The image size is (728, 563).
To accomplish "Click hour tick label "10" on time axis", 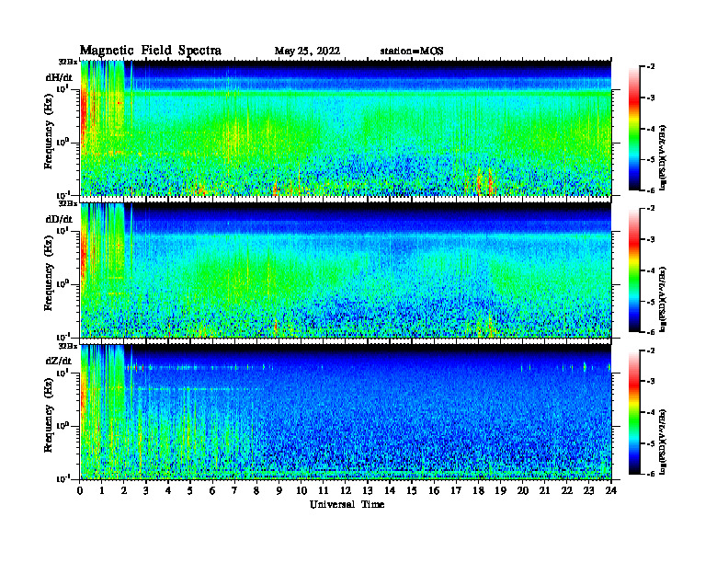I will coord(301,490).
